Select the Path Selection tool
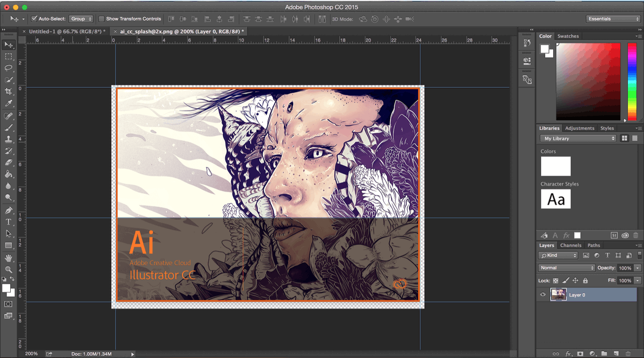The width and height of the screenshot is (644, 358). 9,234
